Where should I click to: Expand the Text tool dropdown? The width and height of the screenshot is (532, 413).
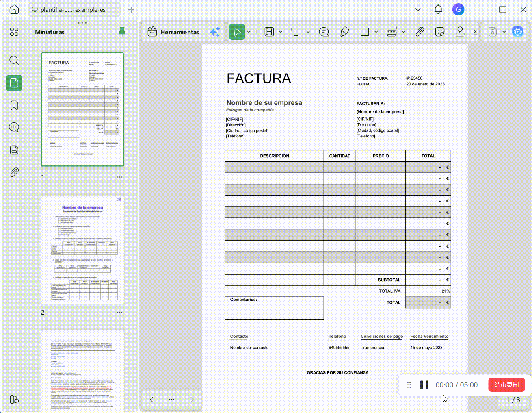point(308,32)
